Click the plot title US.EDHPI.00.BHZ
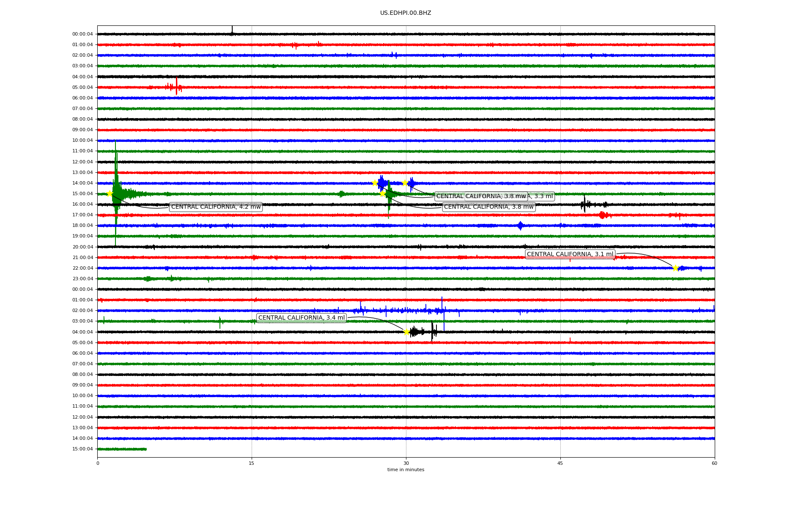 click(406, 13)
